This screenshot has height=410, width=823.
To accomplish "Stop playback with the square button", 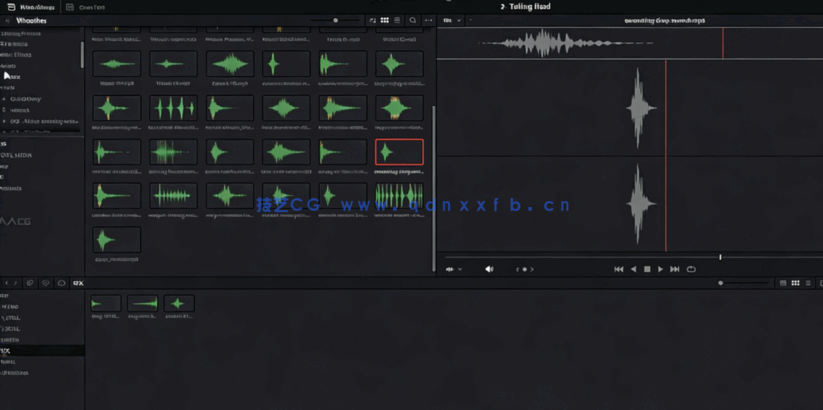I will pos(647,269).
